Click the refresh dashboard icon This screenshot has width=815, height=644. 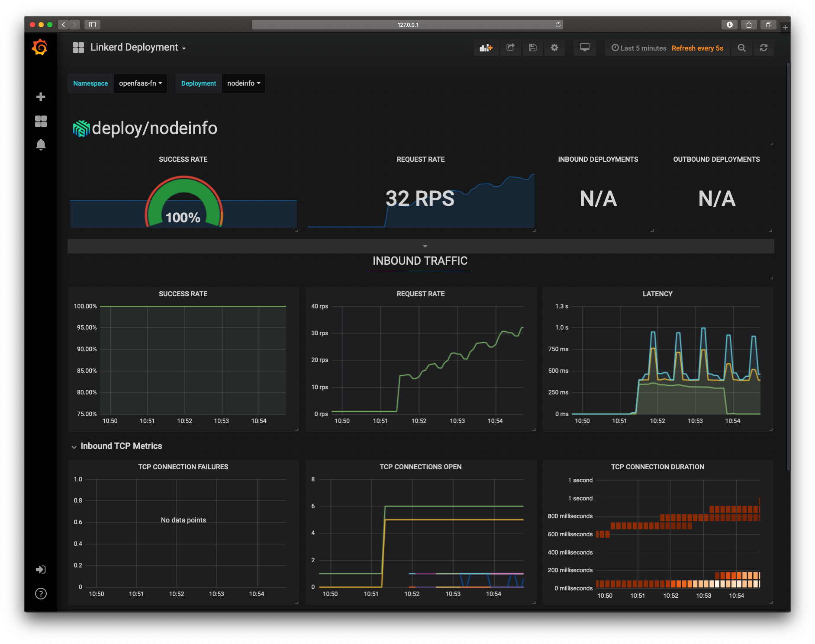pyautogui.click(x=764, y=48)
